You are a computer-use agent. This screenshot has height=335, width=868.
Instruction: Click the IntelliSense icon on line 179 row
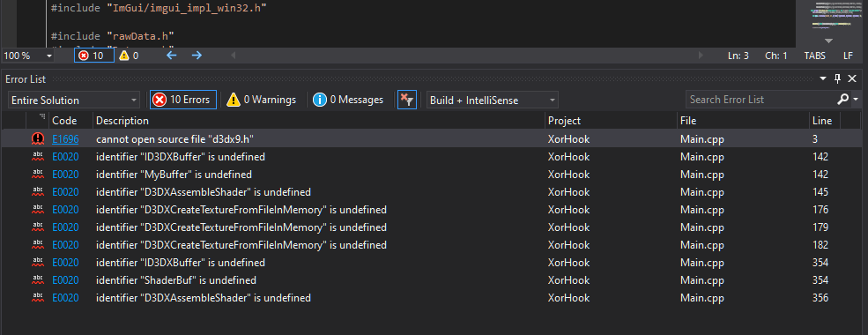click(x=38, y=227)
